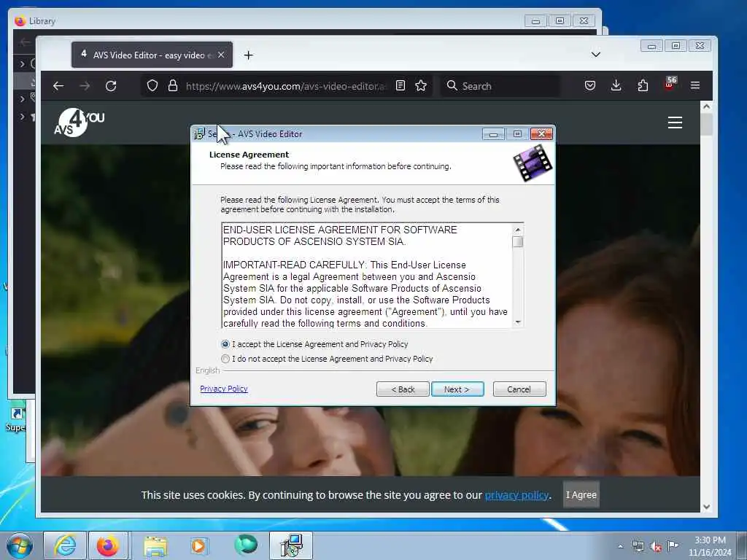747x560 pixels.
Task: Select I accept the License Agreement
Action: [x=225, y=344]
